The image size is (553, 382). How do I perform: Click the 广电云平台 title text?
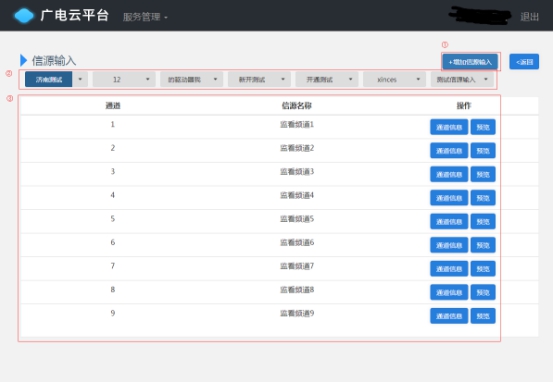coord(74,16)
